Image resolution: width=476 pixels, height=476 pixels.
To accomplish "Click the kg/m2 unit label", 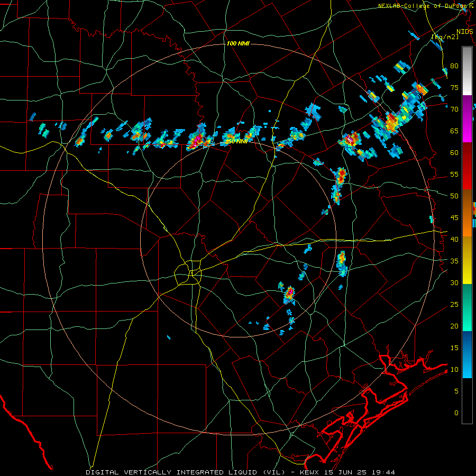I will click(x=445, y=36).
